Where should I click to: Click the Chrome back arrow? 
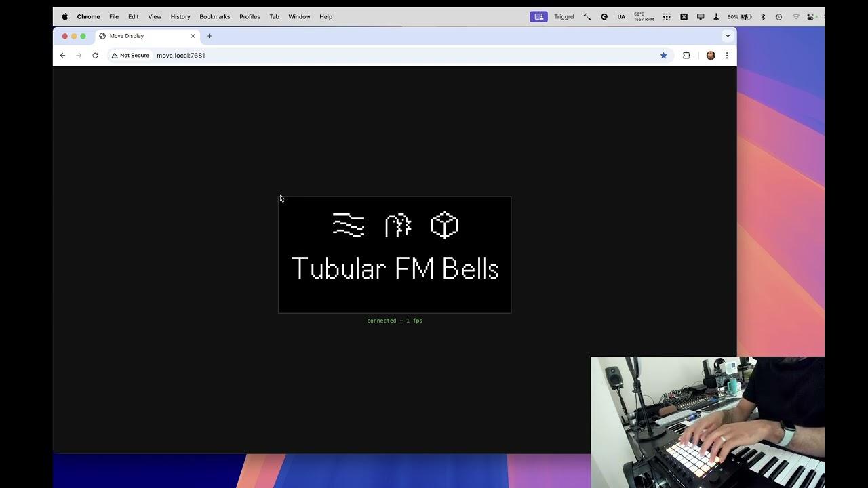click(62, 56)
